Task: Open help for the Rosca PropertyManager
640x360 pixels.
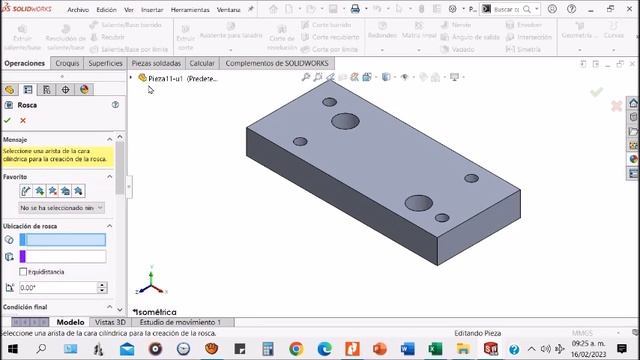Action: (x=116, y=105)
